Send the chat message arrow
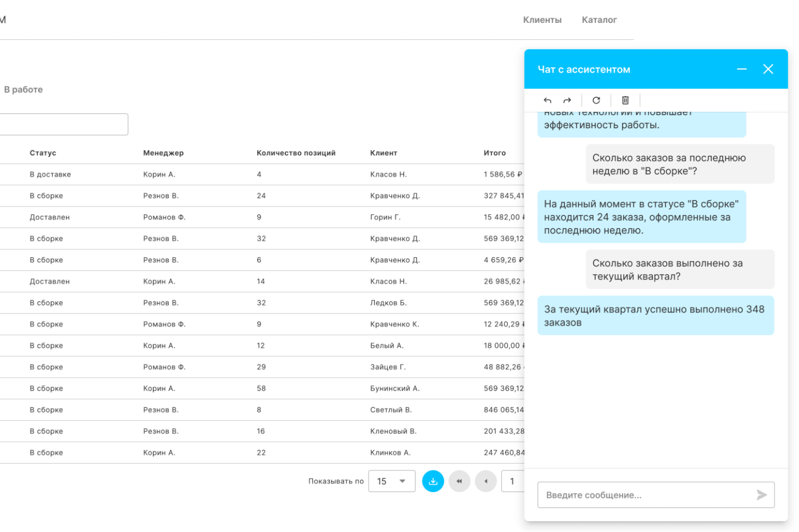 tap(762, 495)
